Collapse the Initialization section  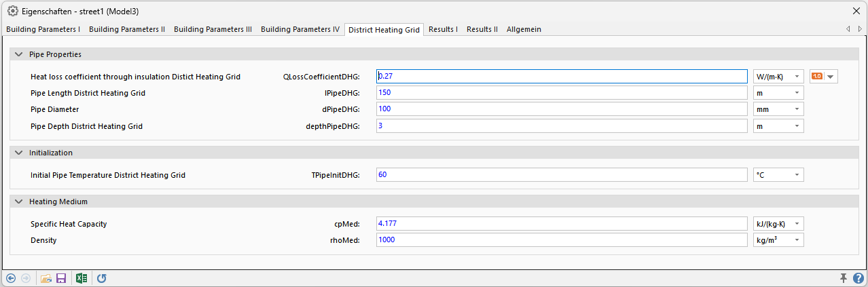point(17,153)
